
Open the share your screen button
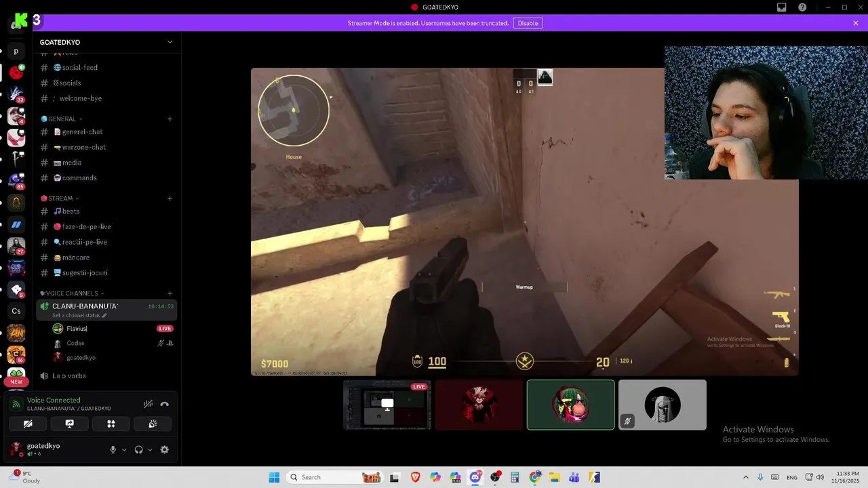click(x=69, y=424)
